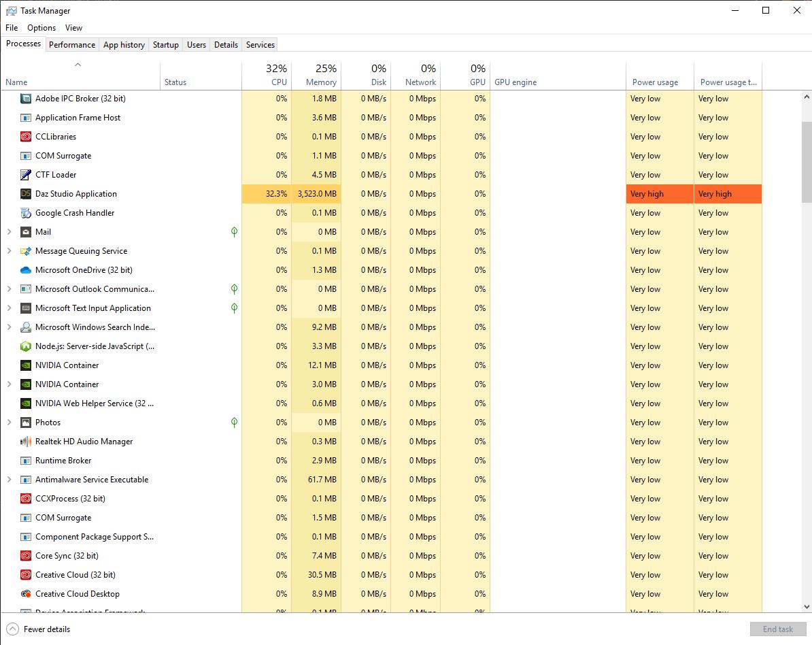Image resolution: width=812 pixels, height=645 pixels.
Task: Expand the Mail process group
Action: click(9, 232)
